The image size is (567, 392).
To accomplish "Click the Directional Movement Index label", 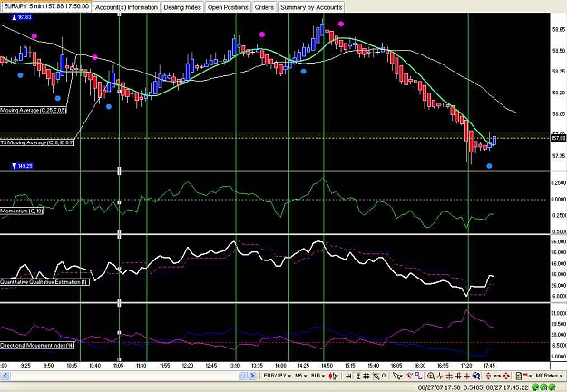I will tap(37, 346).
